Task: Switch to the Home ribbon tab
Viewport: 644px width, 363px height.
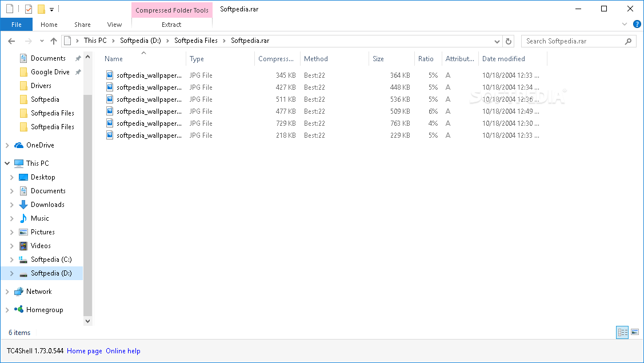Action: (x=49, y=25)
